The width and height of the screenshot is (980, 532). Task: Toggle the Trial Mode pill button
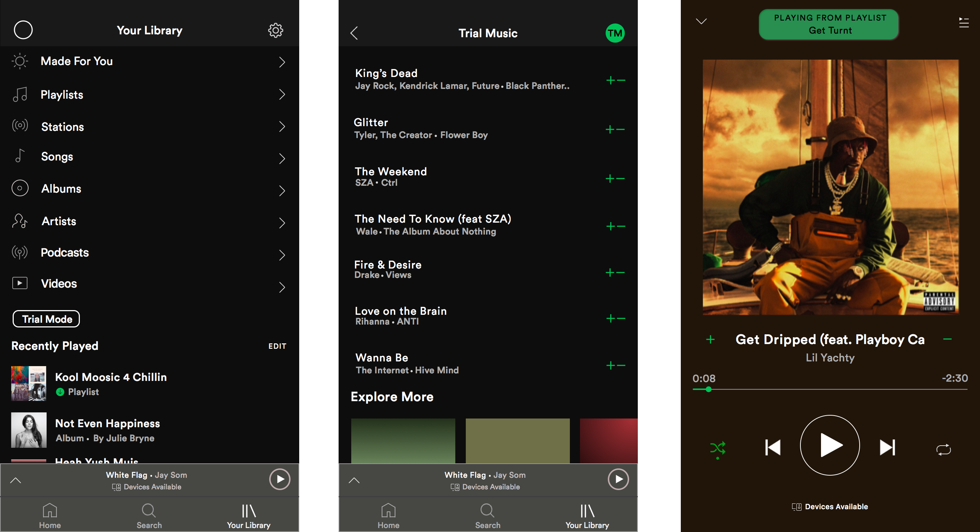coord(46,319)
